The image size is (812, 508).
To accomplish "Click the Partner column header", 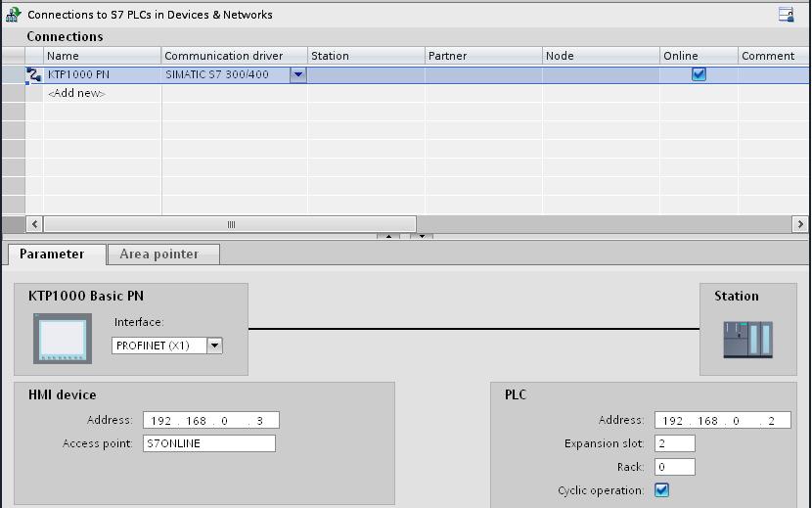I will [x=483, y=56].
